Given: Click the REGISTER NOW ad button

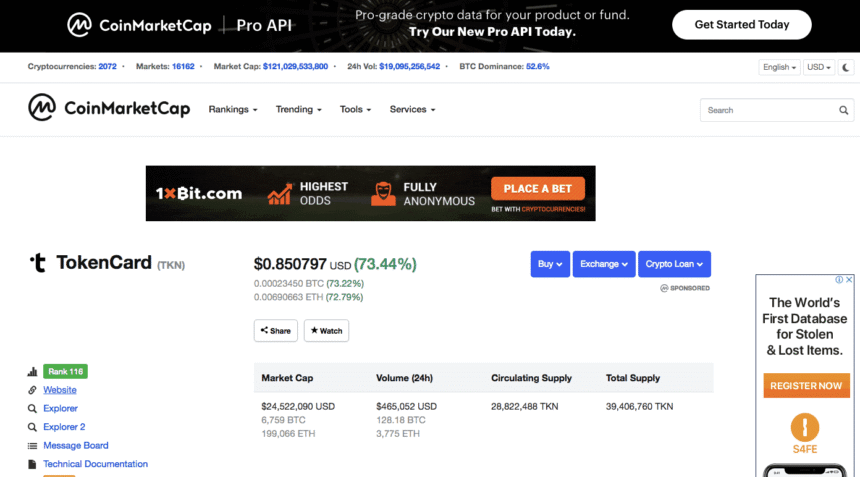Looking at the screenshot, I should coord(806,385).
